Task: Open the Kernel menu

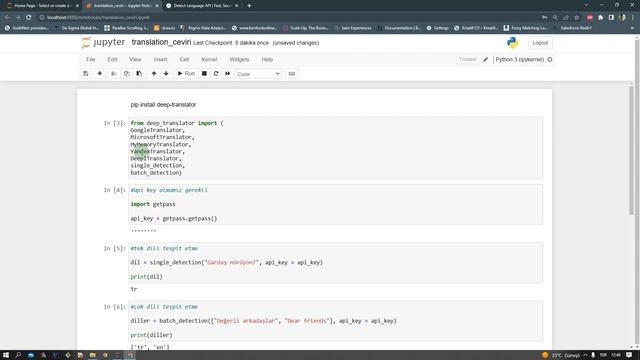Action: click(x=209, y=60)
